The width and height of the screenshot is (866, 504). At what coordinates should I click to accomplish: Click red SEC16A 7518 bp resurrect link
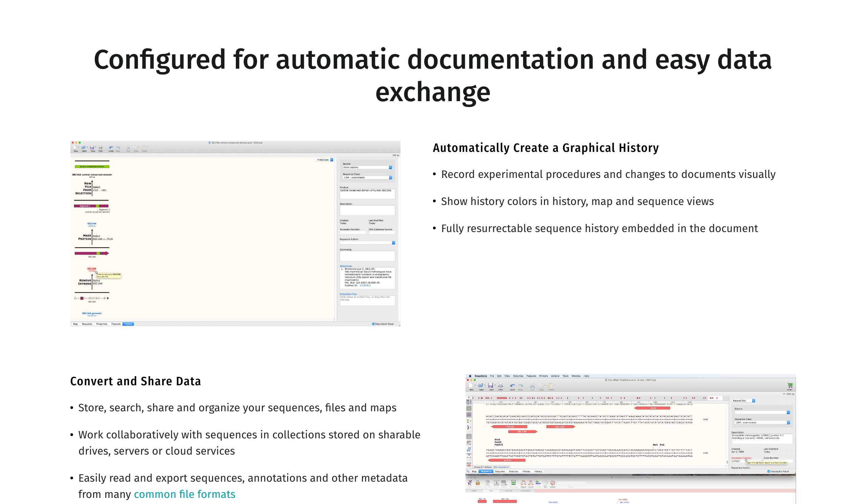coord(92,270)
